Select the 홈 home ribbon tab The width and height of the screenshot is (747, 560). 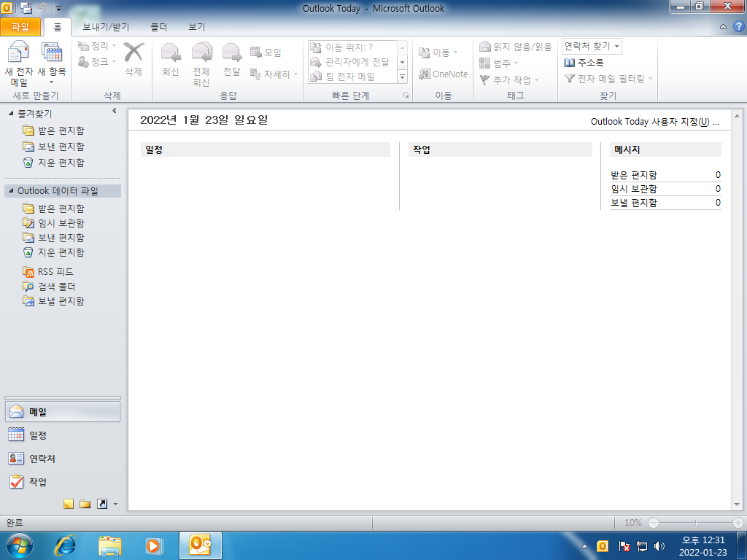(57, 27)
